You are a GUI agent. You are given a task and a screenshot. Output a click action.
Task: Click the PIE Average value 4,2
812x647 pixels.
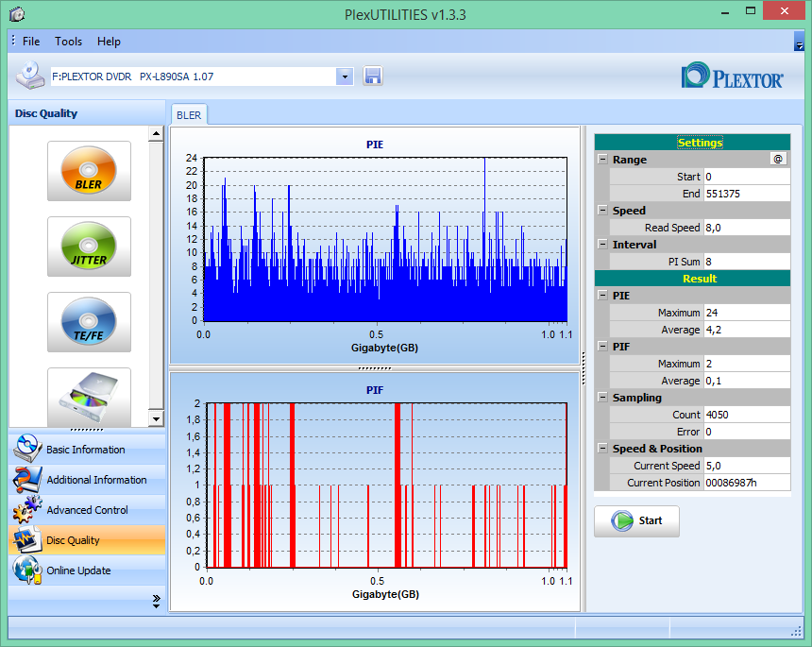747,330
